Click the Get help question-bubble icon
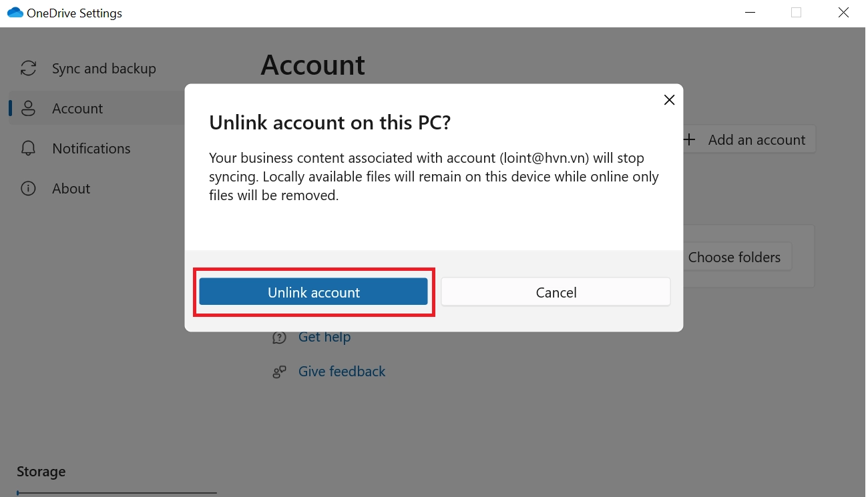 pos(279,338)
